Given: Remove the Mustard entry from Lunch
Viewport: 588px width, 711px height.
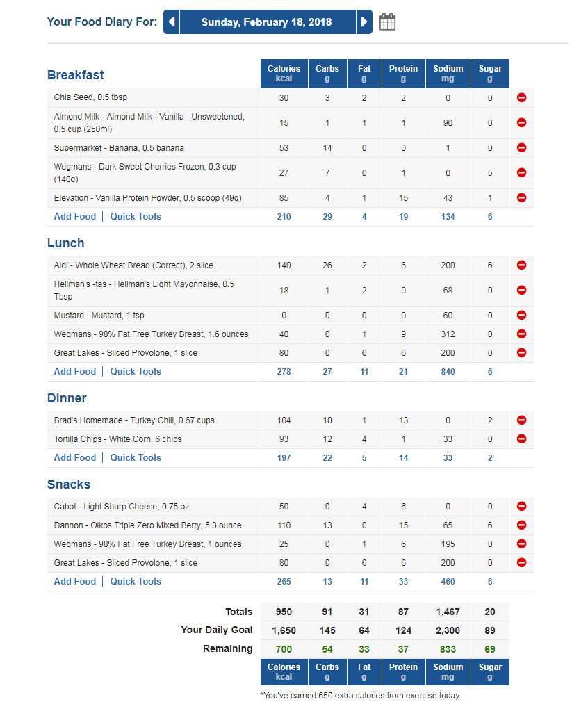Looking at the screenshot, I should coord(521,315).
